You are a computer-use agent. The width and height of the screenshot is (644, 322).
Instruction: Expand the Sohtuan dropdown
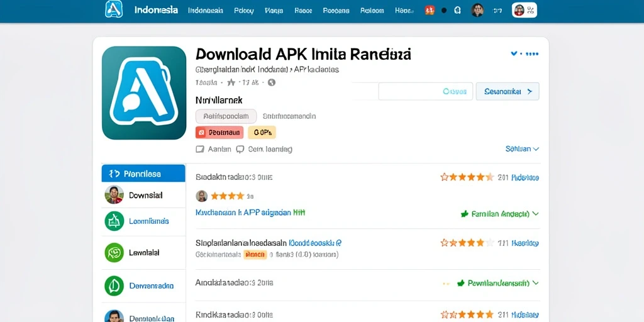tap(522, 148)
